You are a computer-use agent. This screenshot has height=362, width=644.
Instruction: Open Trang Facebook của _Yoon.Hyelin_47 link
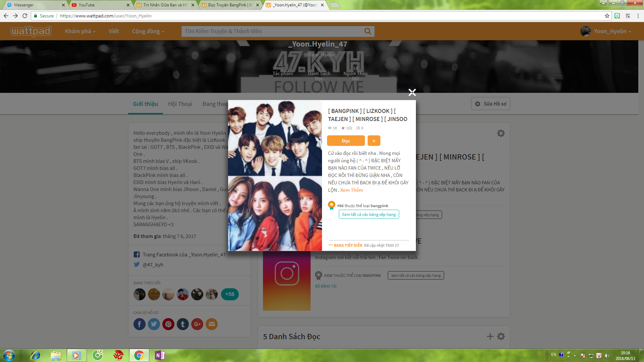pyautogui.click(x=184, y=255)
